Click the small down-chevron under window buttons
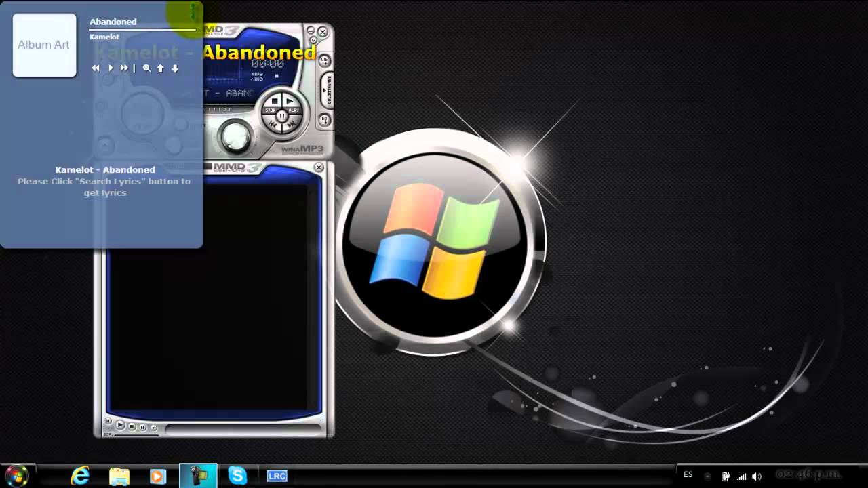This screenshot has width=868, height=488. click(313, 40)
